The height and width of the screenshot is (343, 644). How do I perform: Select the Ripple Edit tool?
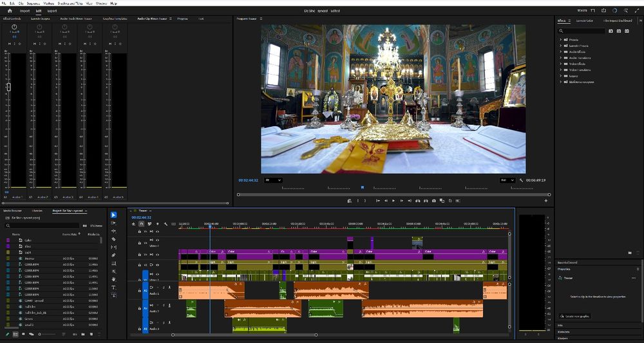(x=114, y=231)
